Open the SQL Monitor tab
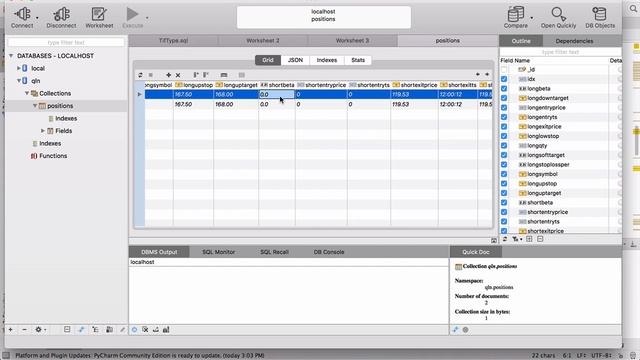640x360 pixels. (218, 252)
